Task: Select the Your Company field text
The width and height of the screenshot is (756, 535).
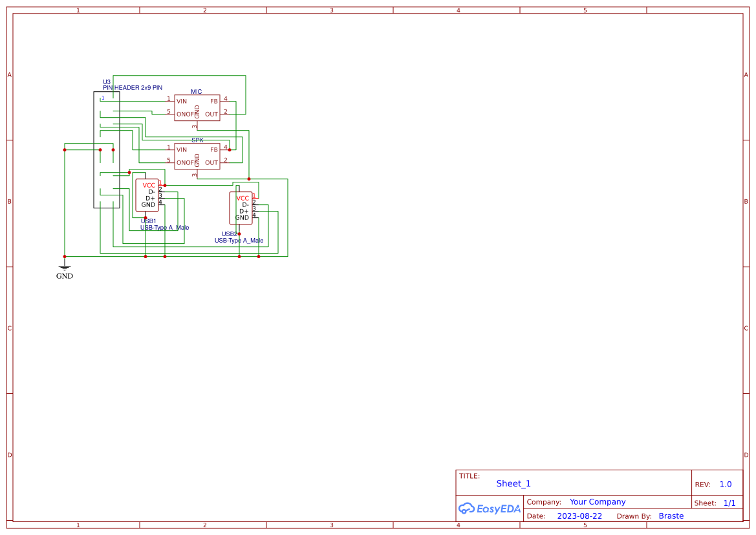Action: point(597,501)
